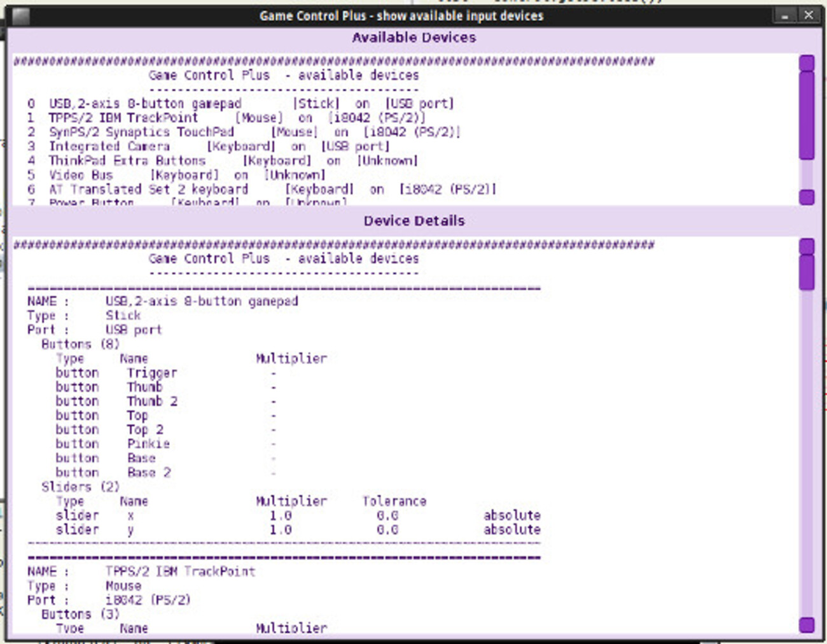827x644 pixels.
Task: Click the "button Pinkie" row
Action: [166, 444]
